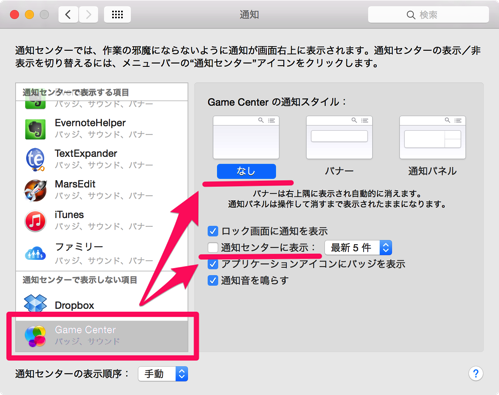This screenshot has width=499, height=395.
Task: Click 通知センターで表示しない項目 section header
Action: [x=80, y=280]
